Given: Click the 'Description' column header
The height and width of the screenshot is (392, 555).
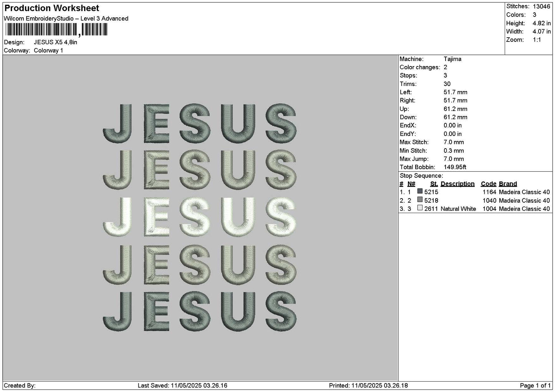Looking at the screenshot, I should click(457, 184).
